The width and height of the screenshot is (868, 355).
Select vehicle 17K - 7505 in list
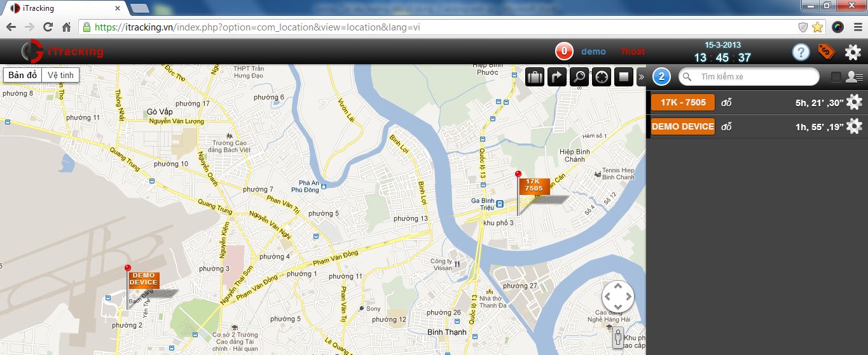[x=683, y=102]
